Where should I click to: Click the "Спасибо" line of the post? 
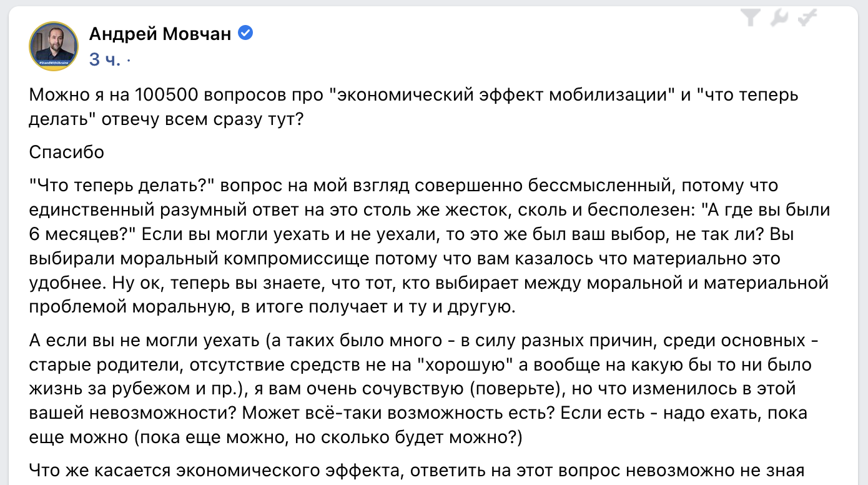click(67, 152)
